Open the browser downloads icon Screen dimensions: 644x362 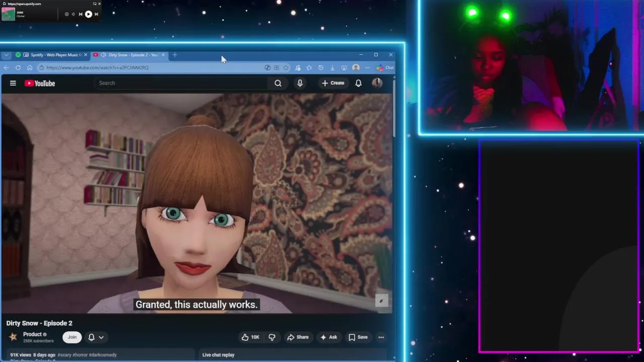[x=332, y=68]
